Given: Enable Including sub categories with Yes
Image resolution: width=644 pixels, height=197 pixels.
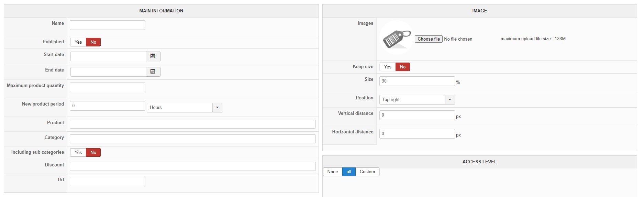Looking at the screenshot, I should click(78, 153).
